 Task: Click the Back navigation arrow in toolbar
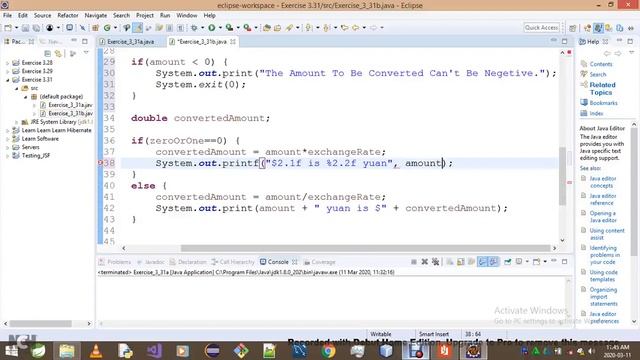coord(356,28)
